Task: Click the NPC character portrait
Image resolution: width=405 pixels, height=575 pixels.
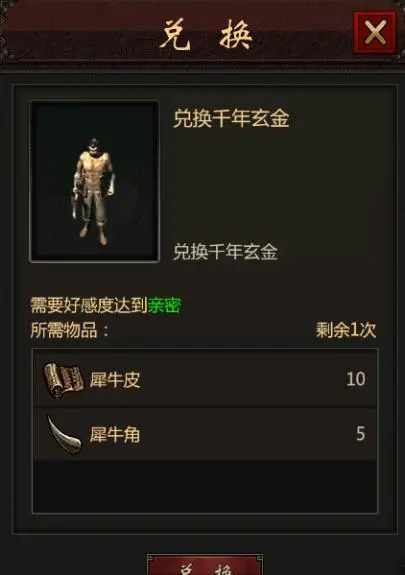Action: point(94,181)
